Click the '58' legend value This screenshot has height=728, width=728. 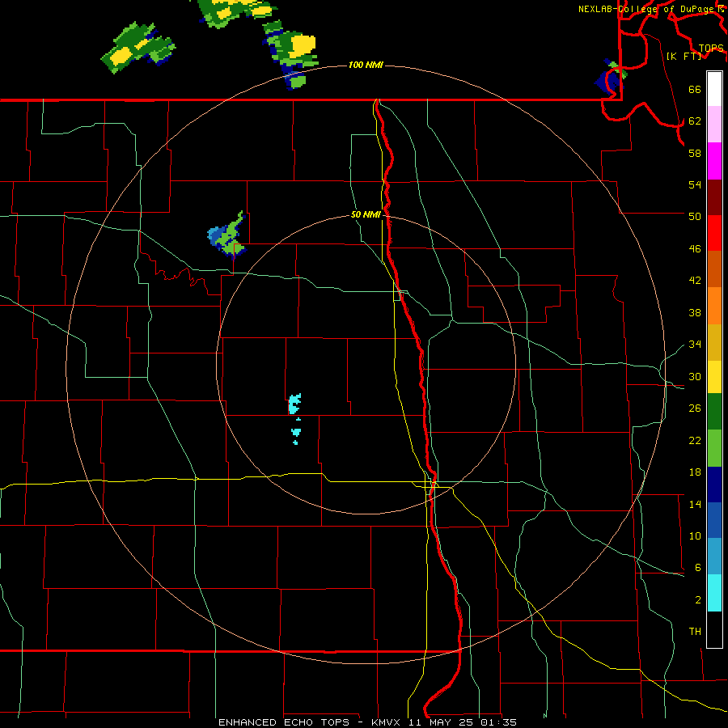[695, 153]
